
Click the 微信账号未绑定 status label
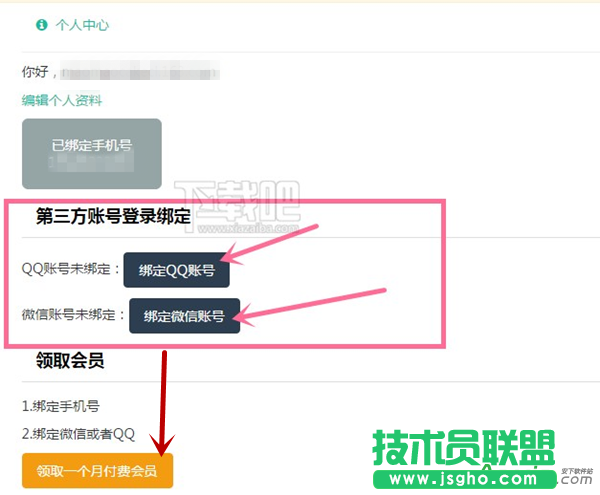click(x=74, y=315)
